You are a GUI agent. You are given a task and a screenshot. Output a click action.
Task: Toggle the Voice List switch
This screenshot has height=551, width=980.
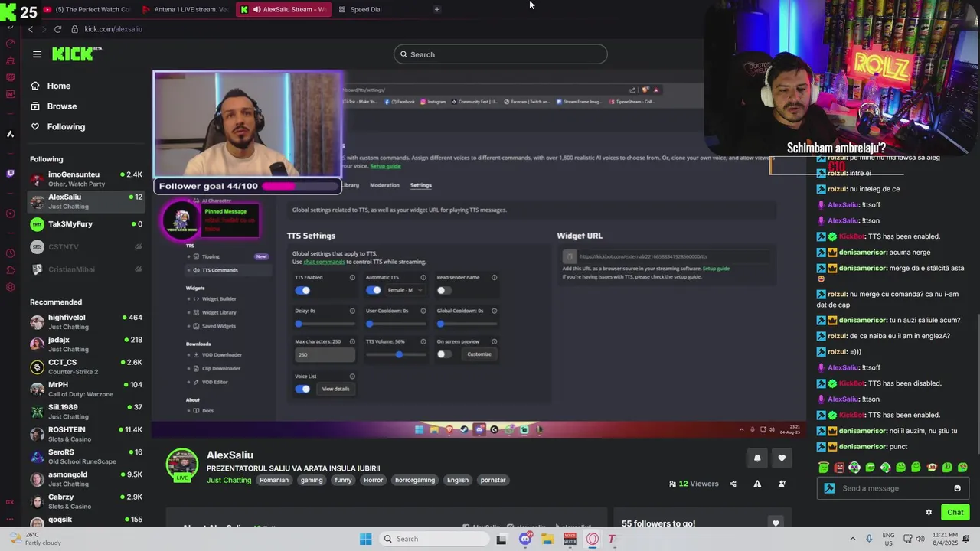302,389
